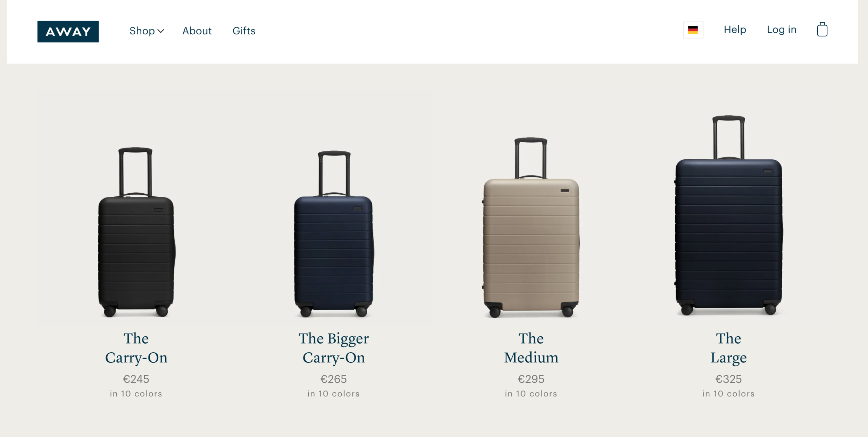View the sand Medium suitcase image
The width and height of the screenshot is (868, 437).
point(531,227)
